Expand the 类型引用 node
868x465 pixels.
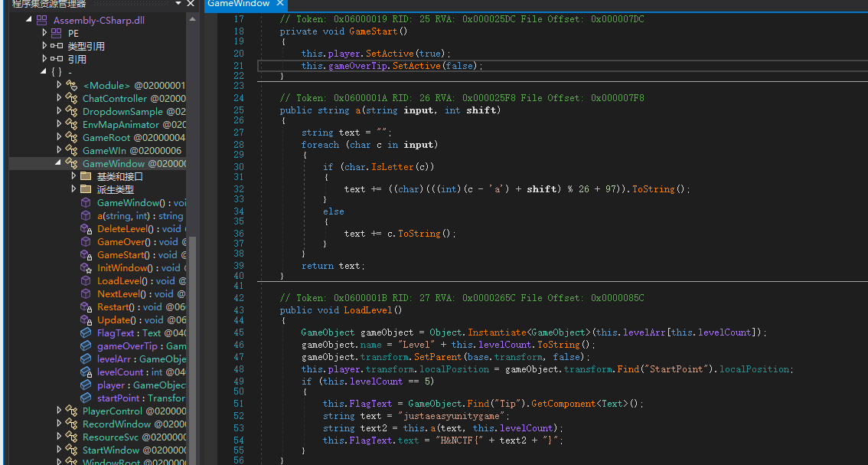(x=44, y=45)
